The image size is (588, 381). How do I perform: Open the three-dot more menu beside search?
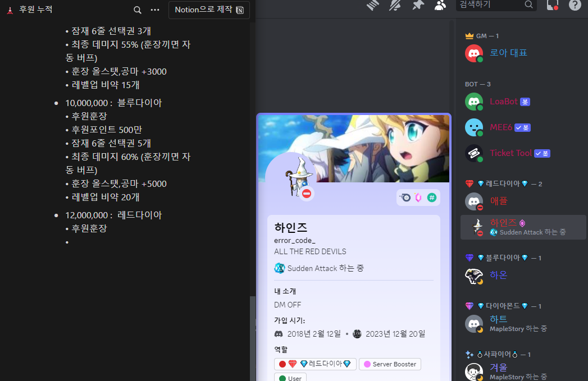pos(155,10)
